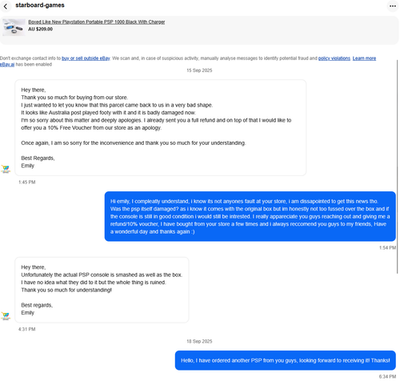Click the first message from Emily about the damaged parcel
The image size is (400, 385).
(x=160, y=127)
